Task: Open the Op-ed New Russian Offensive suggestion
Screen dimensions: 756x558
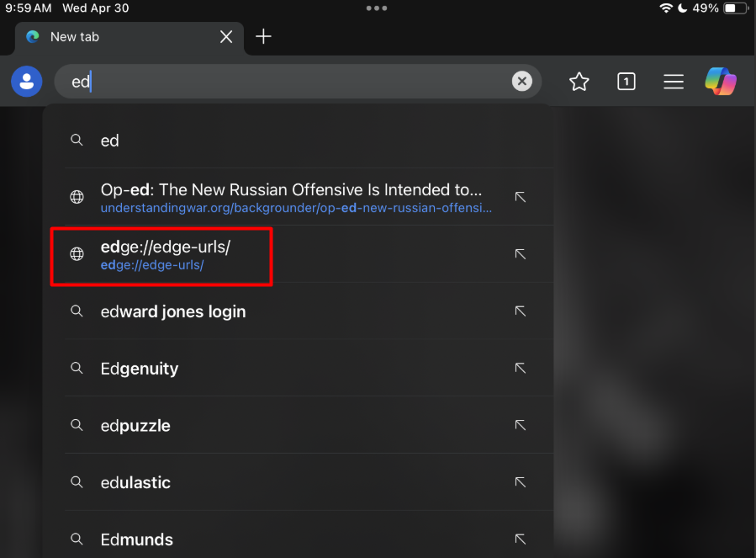Action: click(x=309, y=197)
